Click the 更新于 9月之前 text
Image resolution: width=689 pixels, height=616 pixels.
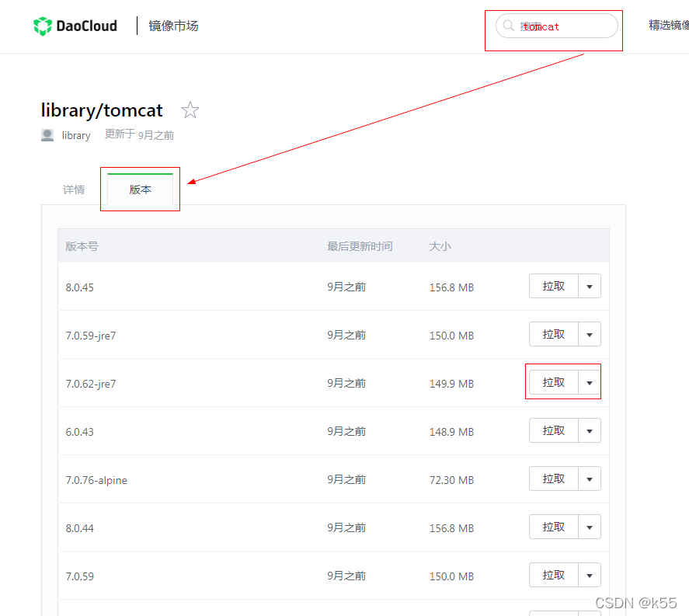click(139, 134)
